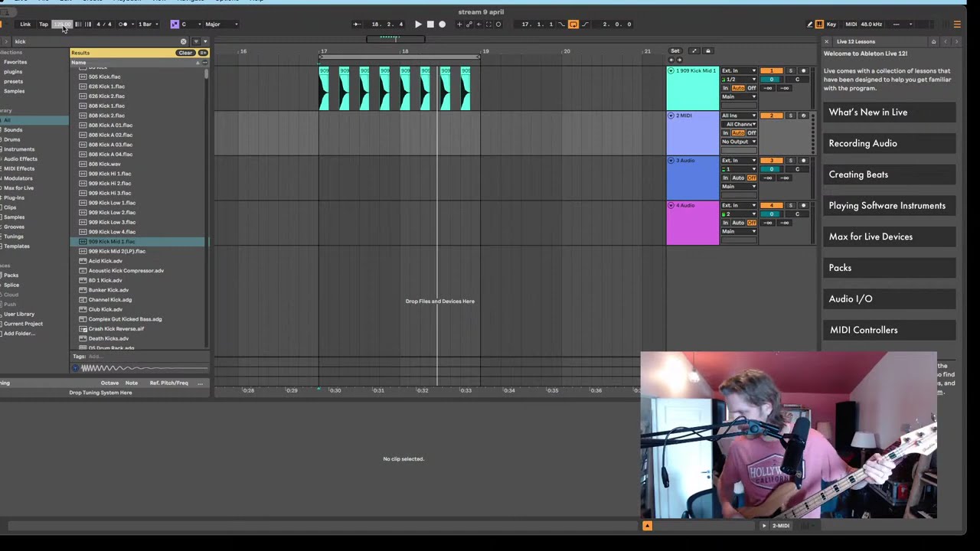This screenshot has width=980, height=551.
Task: Toggle the sample preview headphone button
Action: pyautogui.click(x=76, y=368)
